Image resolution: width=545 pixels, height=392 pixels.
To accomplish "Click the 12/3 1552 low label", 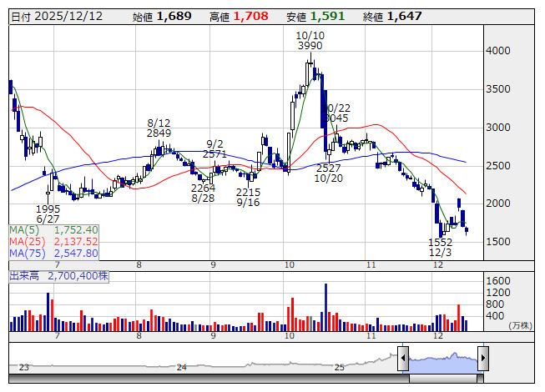I will tap(440, 248).
